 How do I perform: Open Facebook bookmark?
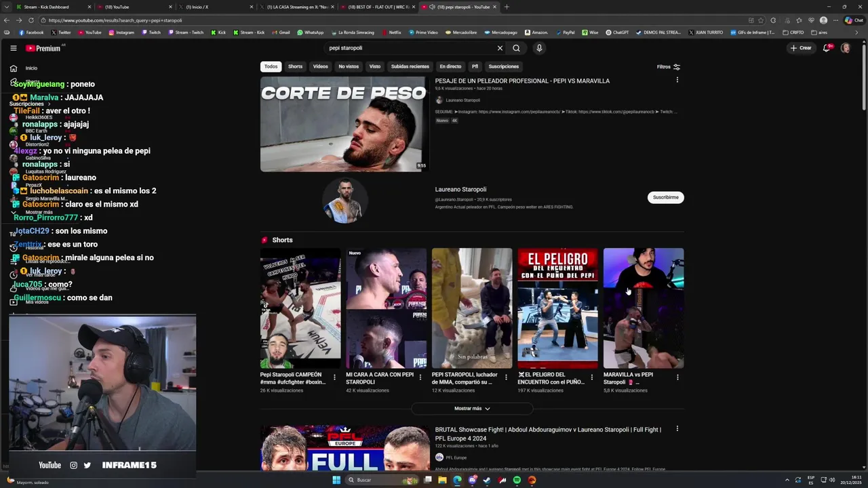(x=31, y=33)
